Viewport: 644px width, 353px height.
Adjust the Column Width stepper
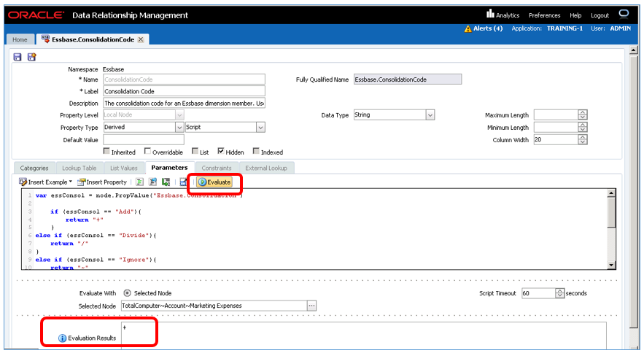(583, 140)
